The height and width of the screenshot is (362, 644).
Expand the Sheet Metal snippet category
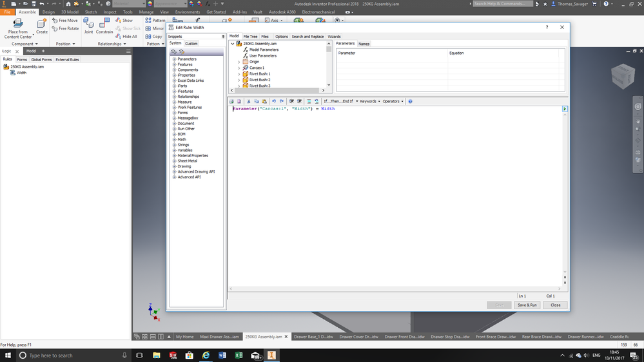click(x=175, y=161)
